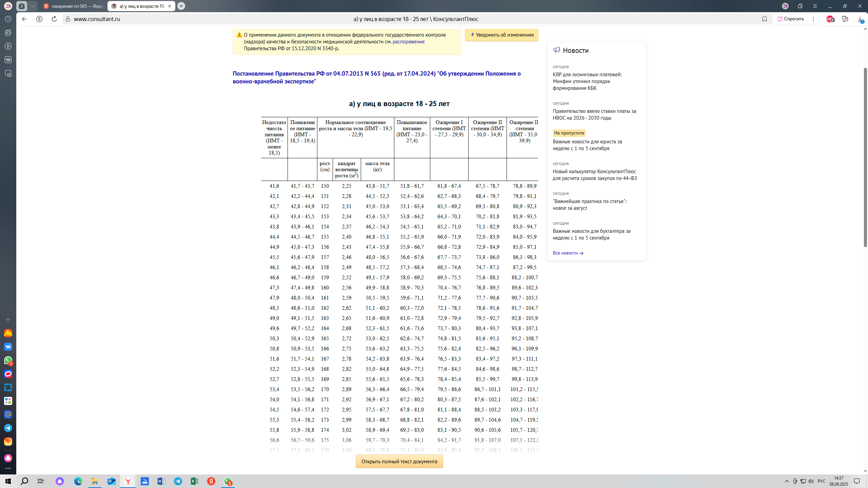Image resolution: width=868 pixels, height=488 pixels.
Task: Open Microsoft Edge from taskbar
Action: [x=78, y=481]
